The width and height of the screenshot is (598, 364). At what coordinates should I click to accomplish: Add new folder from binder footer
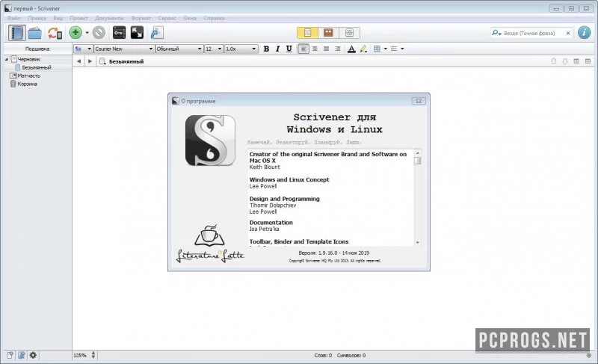click(x=22, y=355)
